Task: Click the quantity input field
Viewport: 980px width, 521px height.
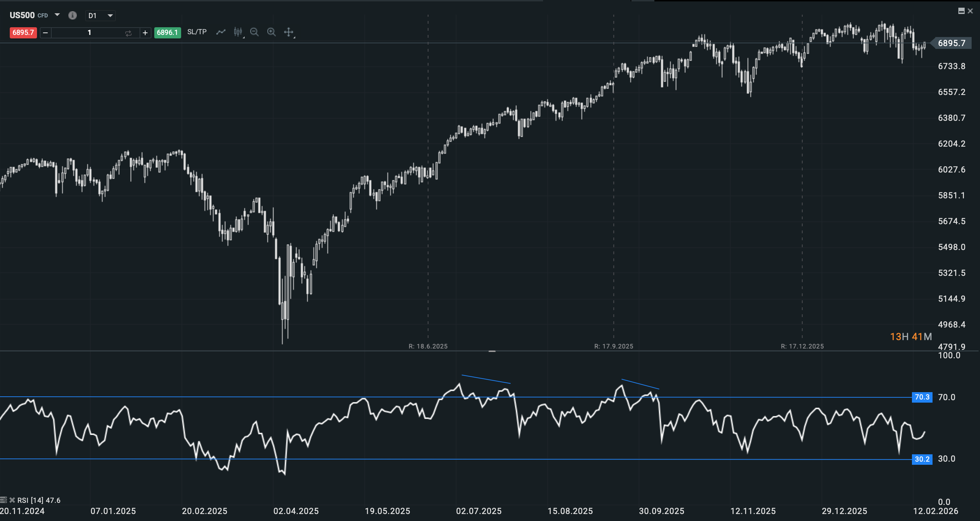Action: [x=90, y=32]
